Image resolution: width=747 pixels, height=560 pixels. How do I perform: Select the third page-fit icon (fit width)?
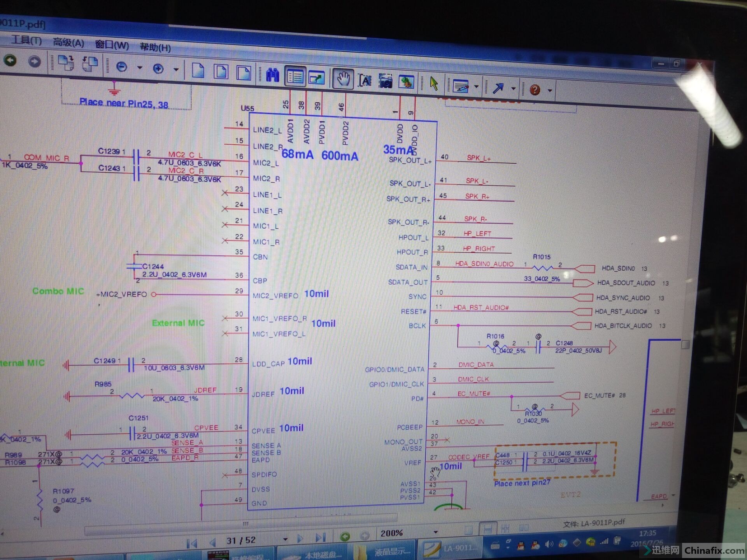(244, 73)
